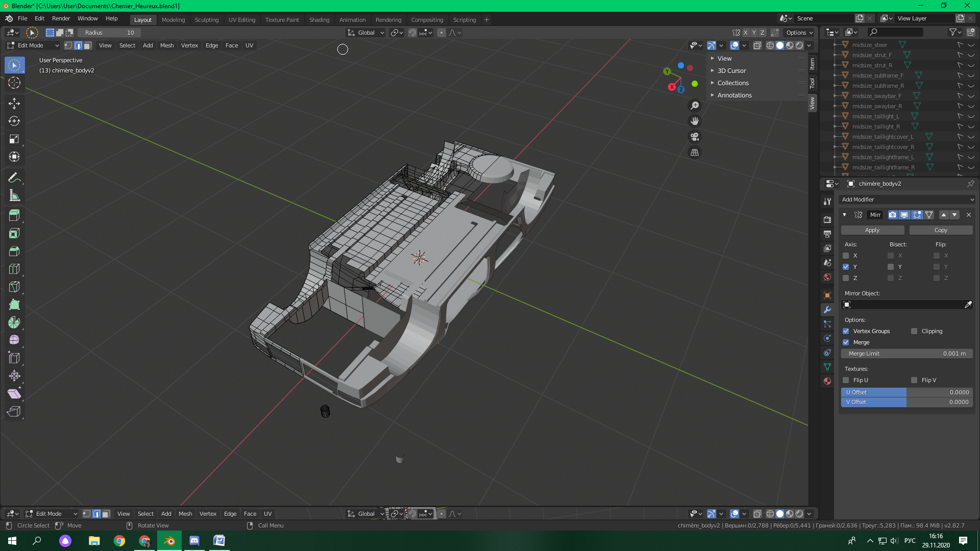Hide midsize_steer object in outliner
Screen dimensions: 980x551
pyautogui.click(x=971, y=45)
